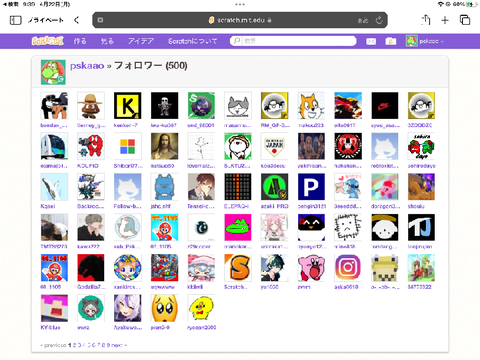The height and width of the screenshot is (360, 480).
Task: Open the username under the TJ avatar
Action: point(420,247)
